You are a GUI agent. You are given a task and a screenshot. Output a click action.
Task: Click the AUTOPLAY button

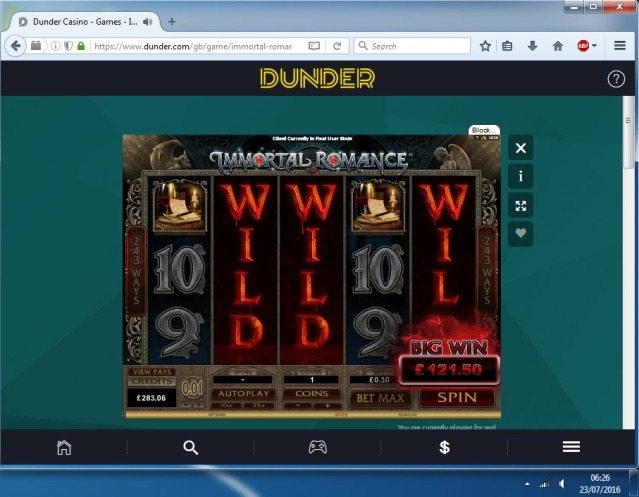click(x=243, y=394)
